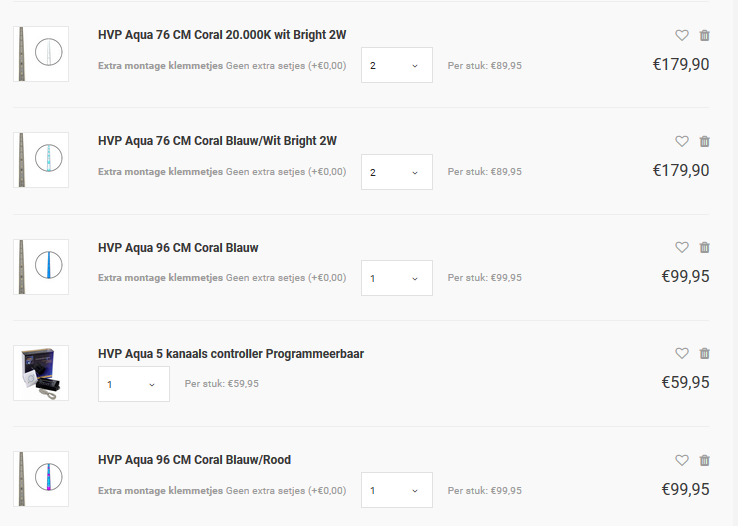Image resolution: width=738 pixels, height=526 pixels.
Task: View 96 CM Coral Blauw product image
Action: click(41, 267)
